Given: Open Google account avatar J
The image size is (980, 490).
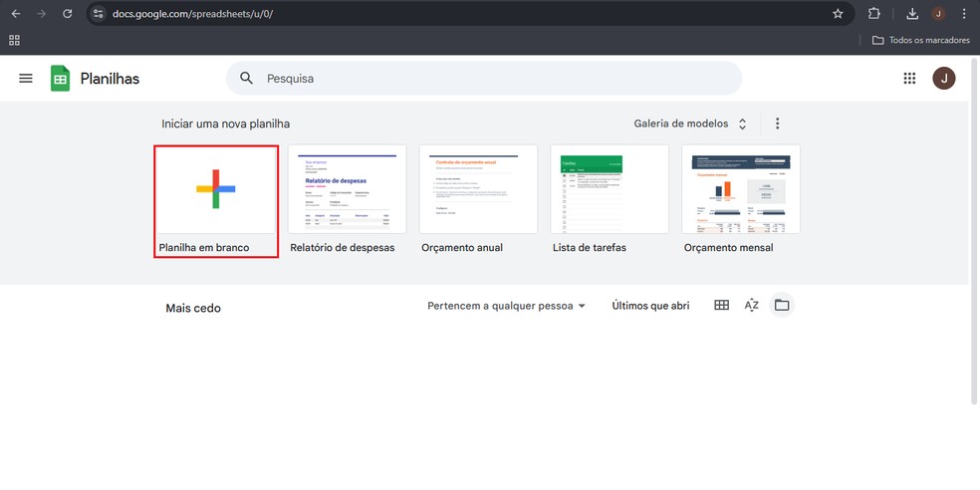Looking at the screenshot, I should [x=944, y=78].
